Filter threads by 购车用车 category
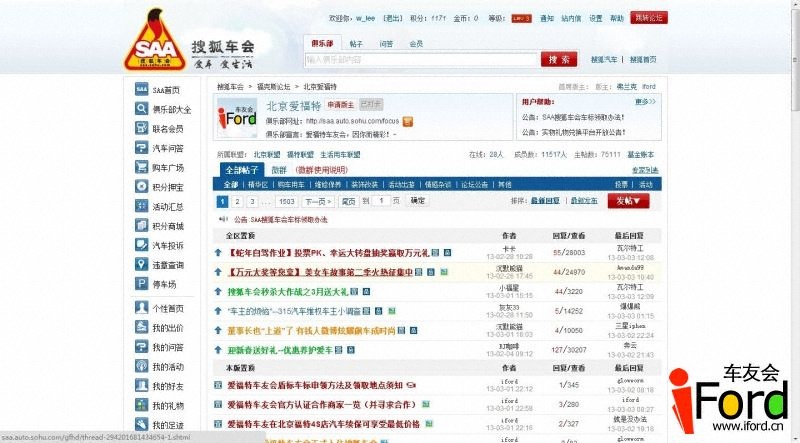 coord(291,185)
